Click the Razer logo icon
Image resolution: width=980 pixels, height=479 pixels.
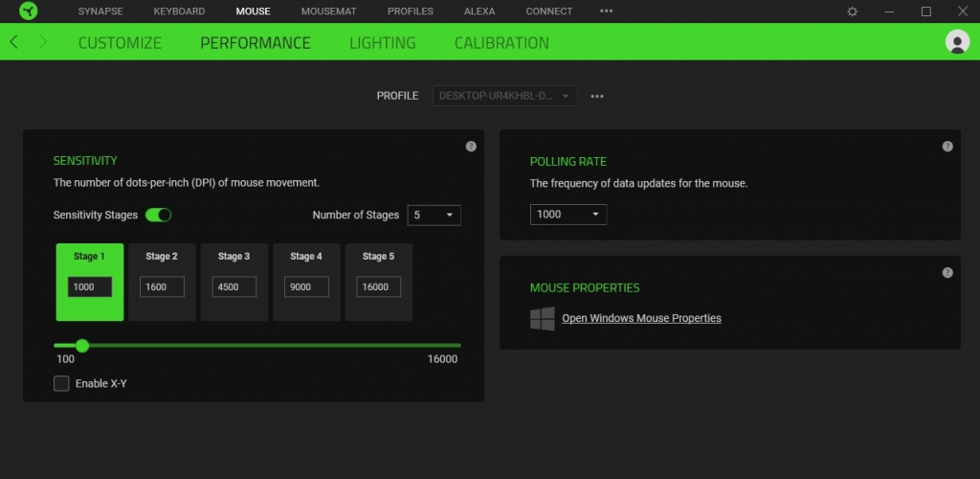coord(28,11)
